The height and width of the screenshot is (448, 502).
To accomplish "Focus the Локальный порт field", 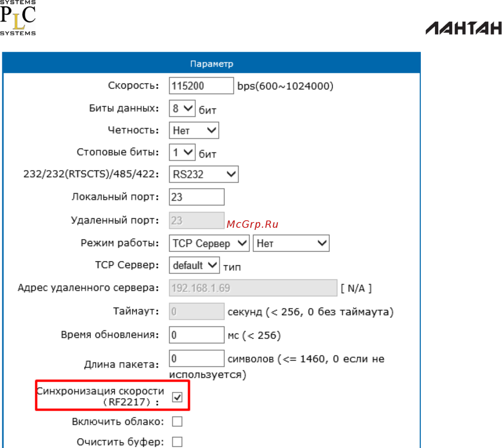I will 197,197.
